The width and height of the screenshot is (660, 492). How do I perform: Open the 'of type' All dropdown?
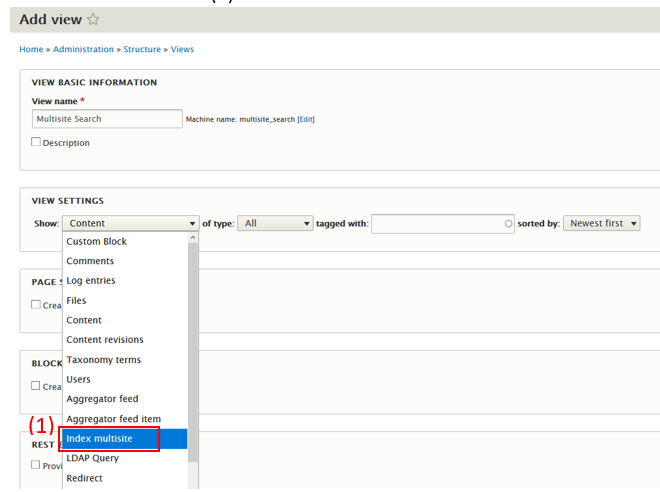[x=275, y=224]
